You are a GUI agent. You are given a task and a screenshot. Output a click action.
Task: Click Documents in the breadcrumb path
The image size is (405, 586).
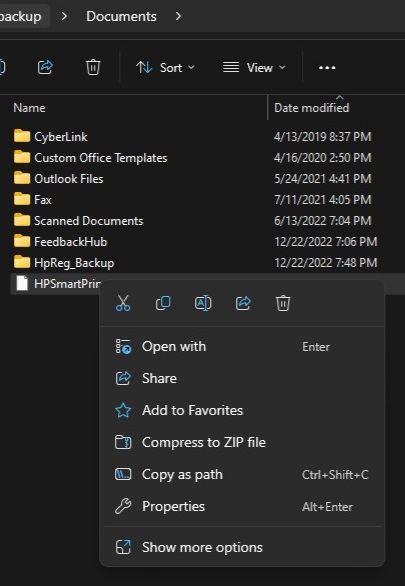point(121,16)
